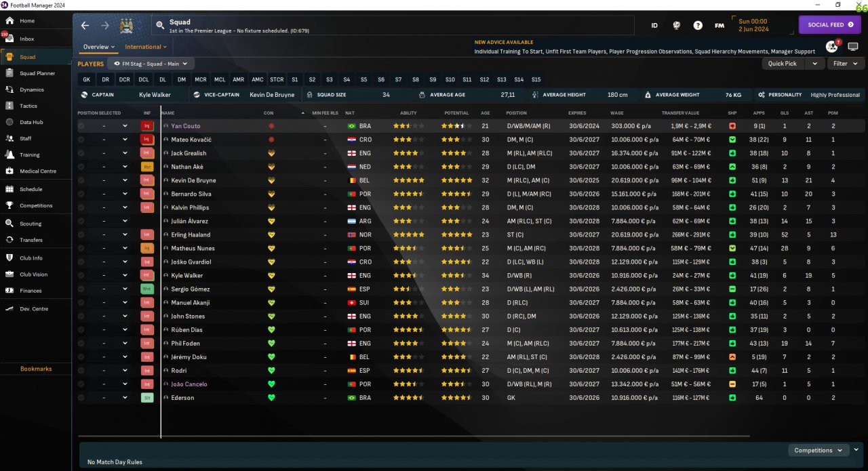Open Data Hub from sidebar

(31, 122)
